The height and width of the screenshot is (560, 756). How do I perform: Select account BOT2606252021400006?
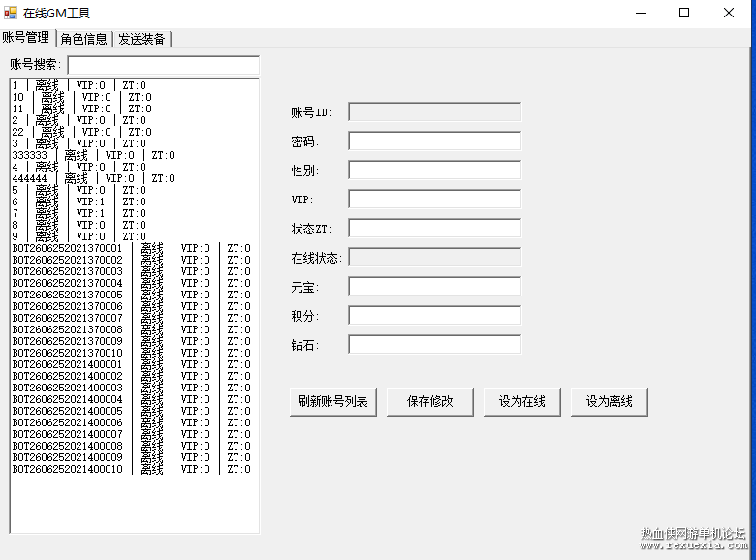134,422
